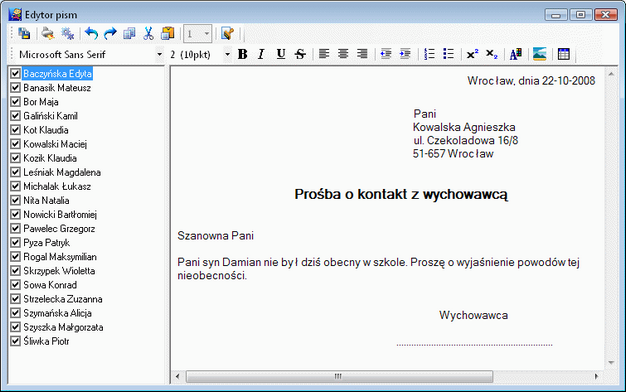Screen dimensions: 626x392
Task: Click the addressee name Kowalska Agnieszka
Action: point(464,127)
